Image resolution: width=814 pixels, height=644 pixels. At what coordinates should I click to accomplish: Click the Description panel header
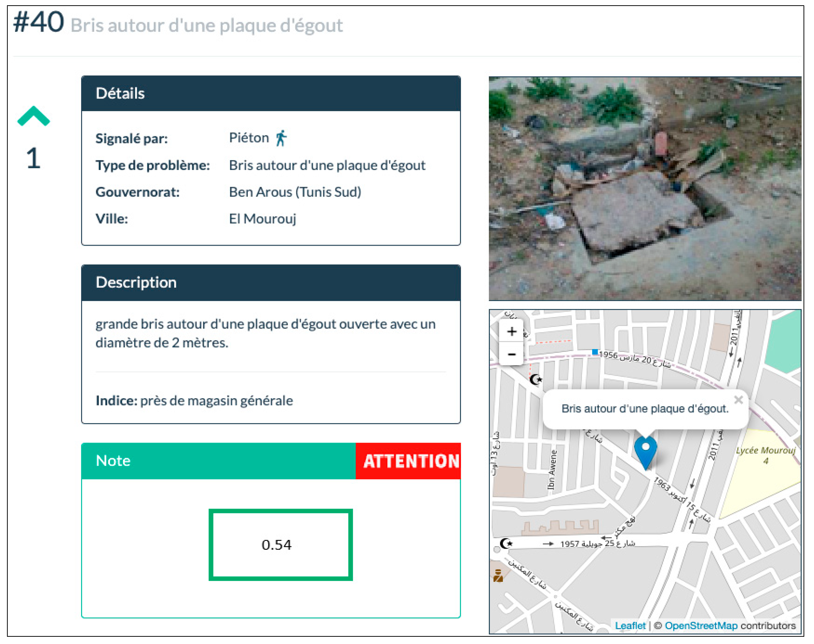pyautogui.click(x=271, y=282)
